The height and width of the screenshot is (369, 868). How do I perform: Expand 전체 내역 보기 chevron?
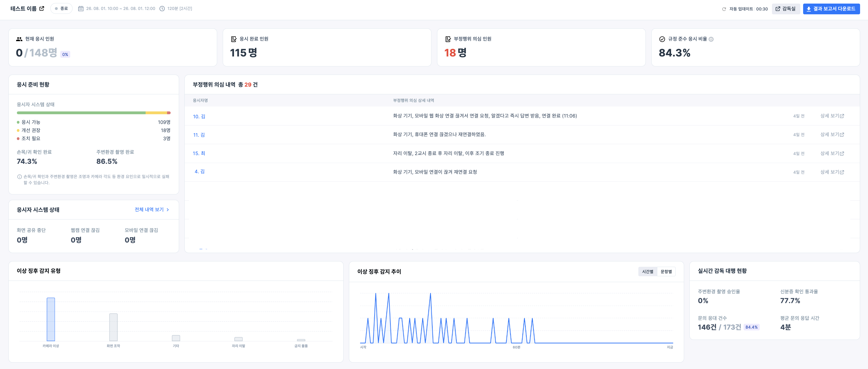(168, 210)
